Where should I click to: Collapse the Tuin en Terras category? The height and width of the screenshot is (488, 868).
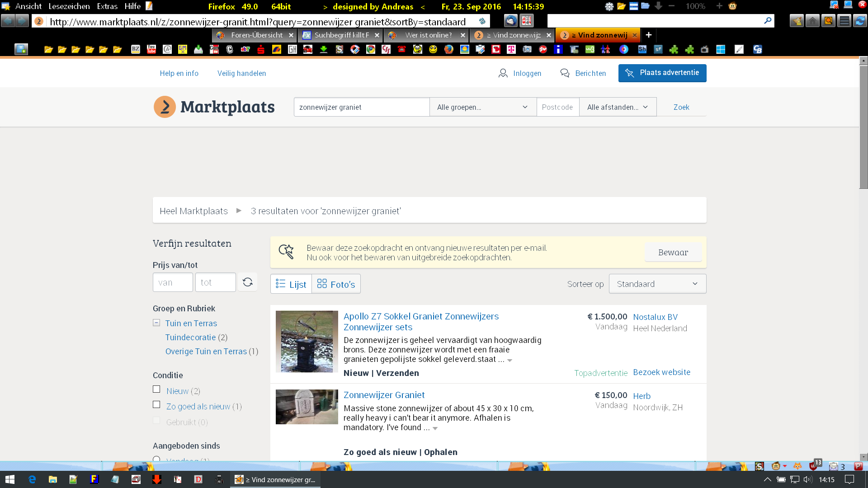(x=156, y=323)
